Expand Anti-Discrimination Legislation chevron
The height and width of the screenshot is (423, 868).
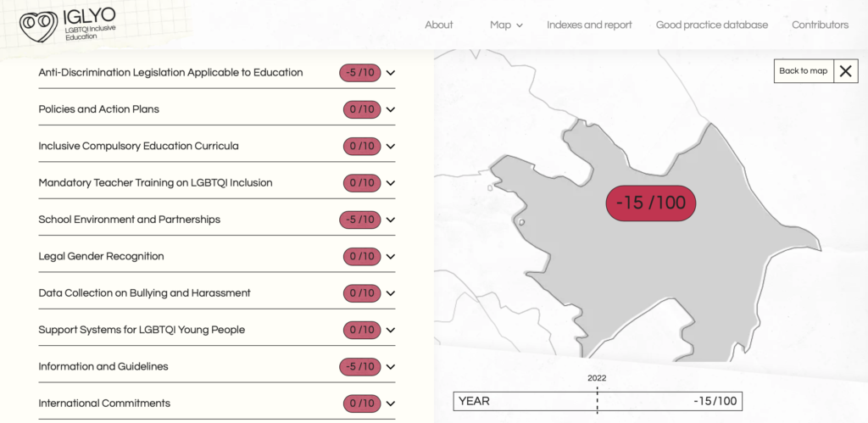tap(391, 73)
